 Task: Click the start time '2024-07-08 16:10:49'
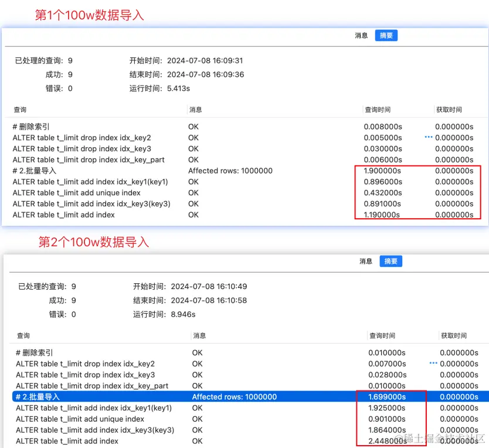(x=209, y=286)
